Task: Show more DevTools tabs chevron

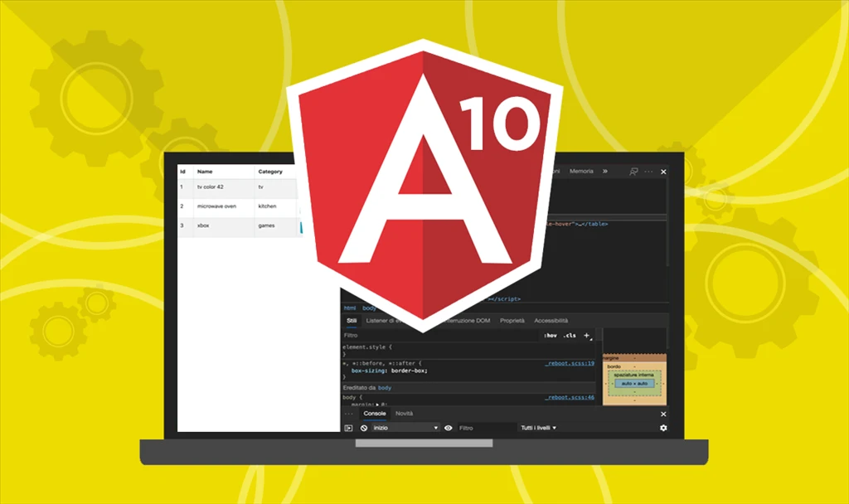Action: [x=604, y=171]
